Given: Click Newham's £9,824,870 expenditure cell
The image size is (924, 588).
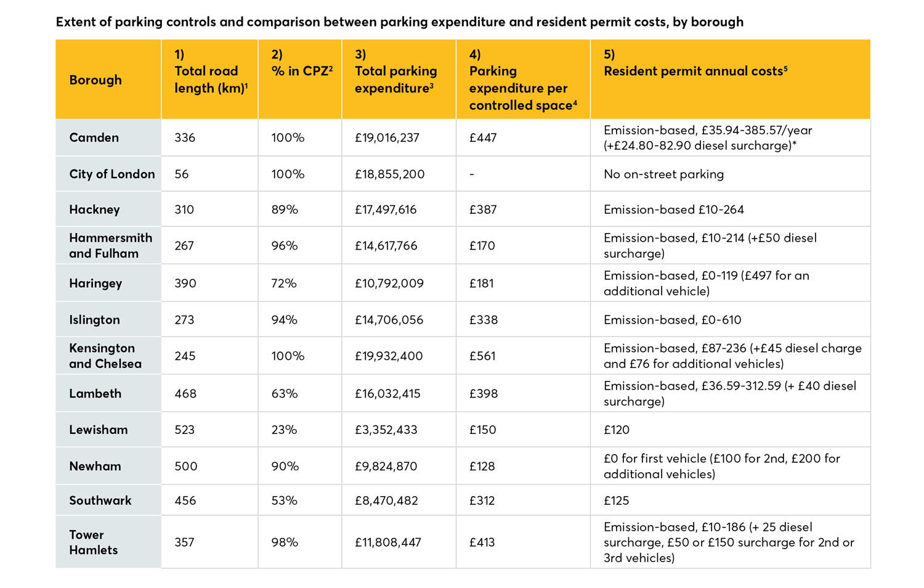Looking at the screenshot, I should pyautogui.click(x=386, y=467).
